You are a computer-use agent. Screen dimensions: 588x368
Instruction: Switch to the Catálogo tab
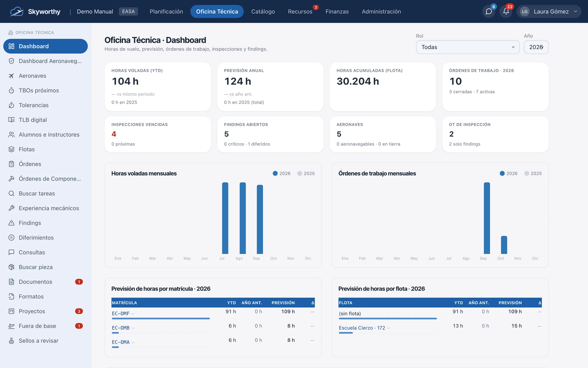(x=263, y=11)
